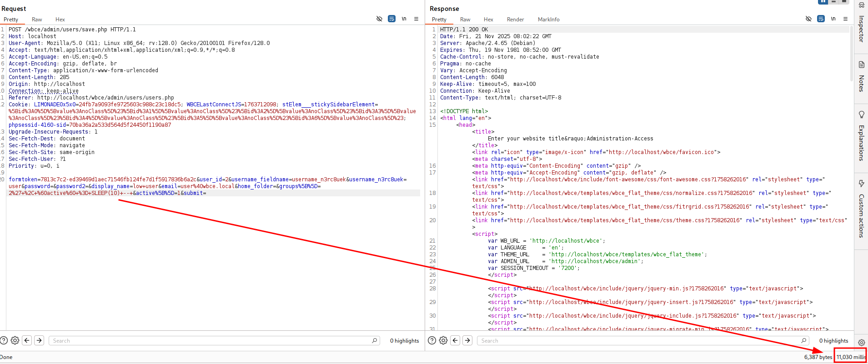Toggle the \n newline display in Response panel
Image resolution: width=868 pixels, height=364 pixels.
click(833, 19)
